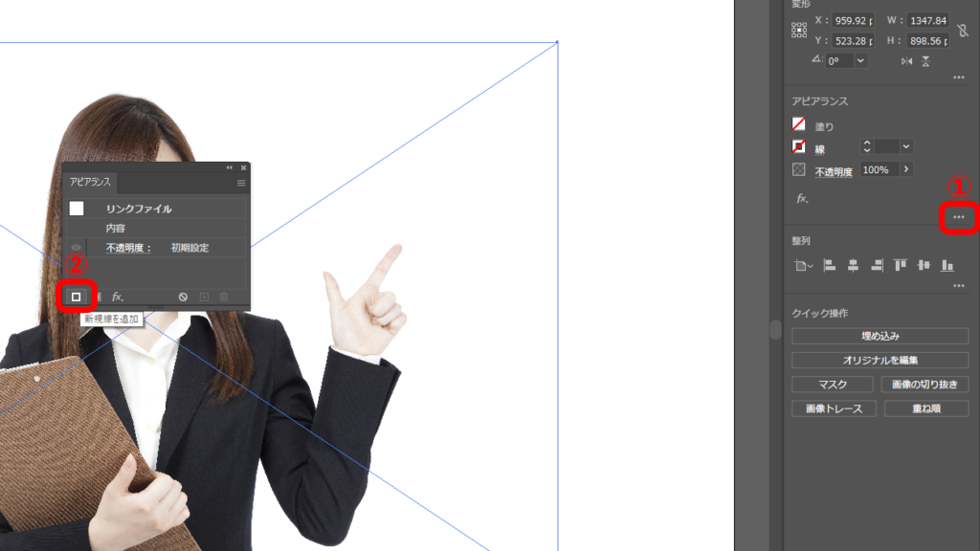The width and height of the screenshot is (980, 551).
Task: Click the Duplicate Selected Item plus icon
Action: (x=204, y=297)
